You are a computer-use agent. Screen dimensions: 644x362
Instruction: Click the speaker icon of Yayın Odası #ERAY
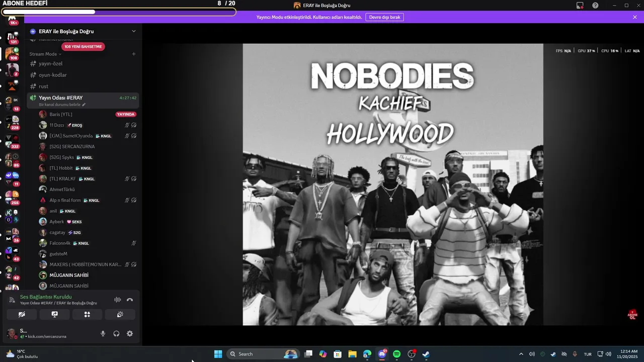pyautogui.click(x=33, y=98)
